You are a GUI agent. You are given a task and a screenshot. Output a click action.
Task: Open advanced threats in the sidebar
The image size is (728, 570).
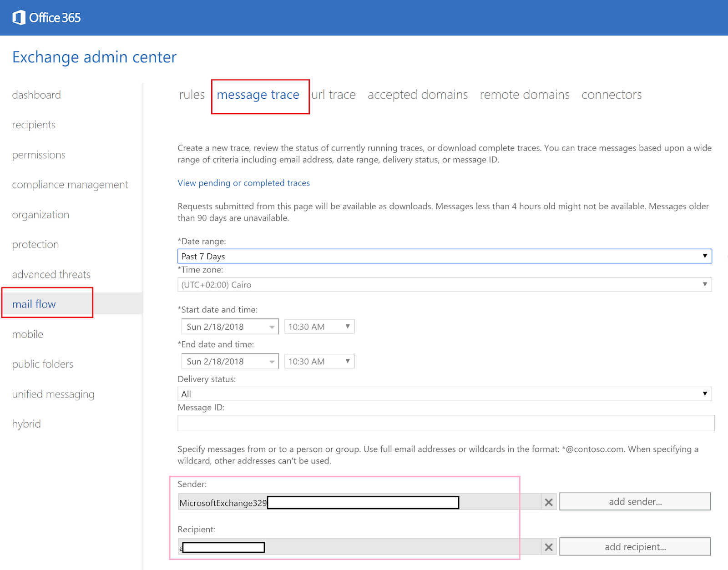tap(51, 275)
